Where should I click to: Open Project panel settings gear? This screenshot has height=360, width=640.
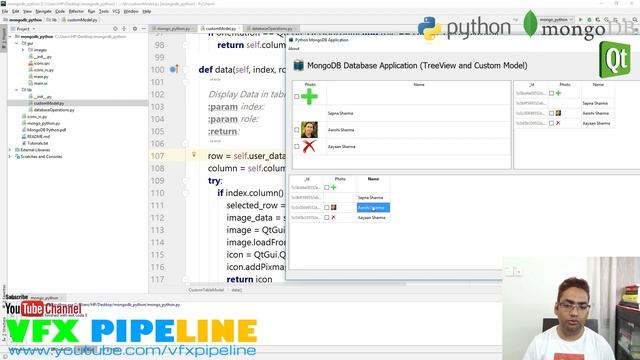point(135,29)
